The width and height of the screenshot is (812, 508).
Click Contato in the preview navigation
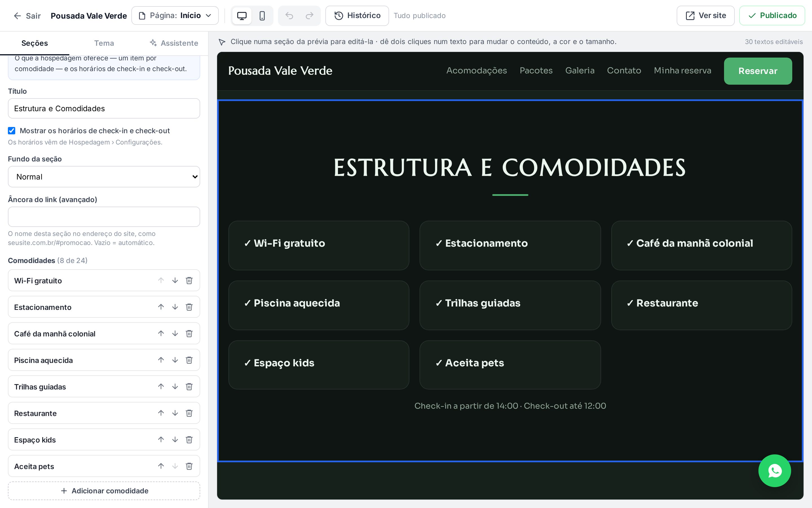[624, 71]
